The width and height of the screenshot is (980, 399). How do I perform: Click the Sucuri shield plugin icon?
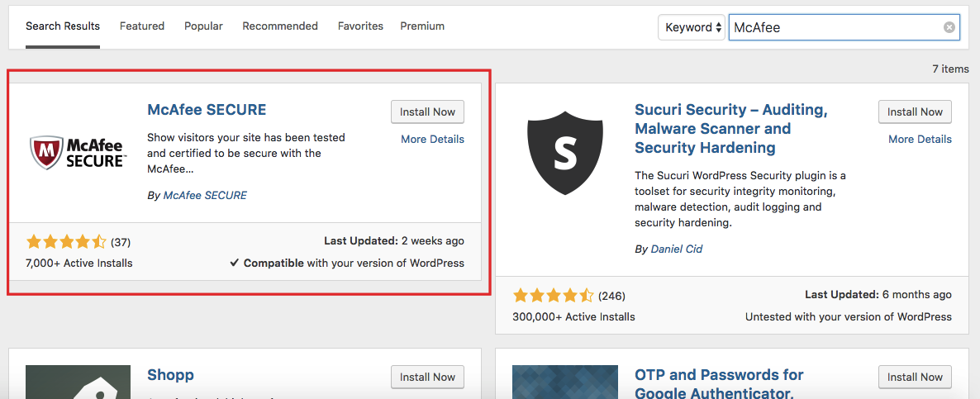coord(565,153)
